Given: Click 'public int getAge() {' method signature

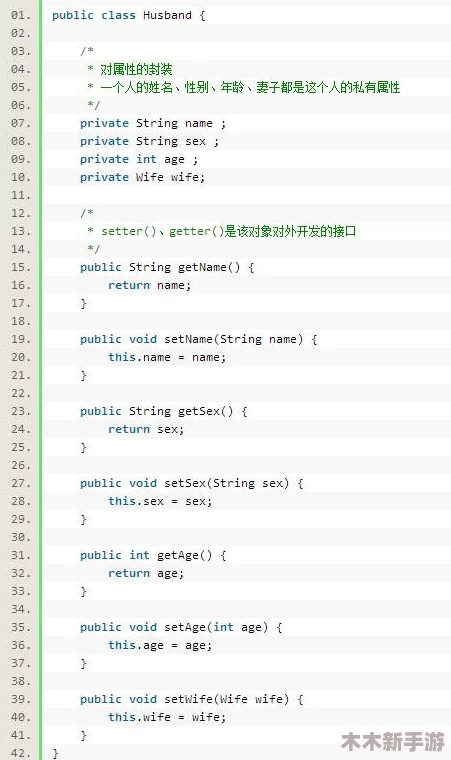Looking at the screenshot, I should (x=153, y=555).
